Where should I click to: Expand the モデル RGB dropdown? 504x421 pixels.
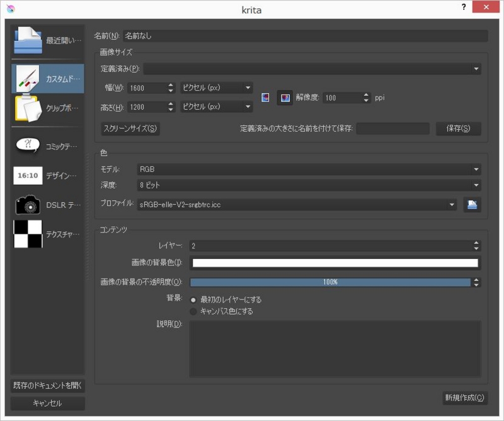coord(309,169)
